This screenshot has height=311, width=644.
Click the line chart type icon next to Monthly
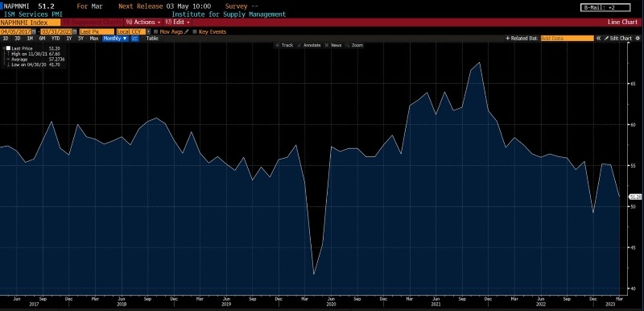pos(135,38)
